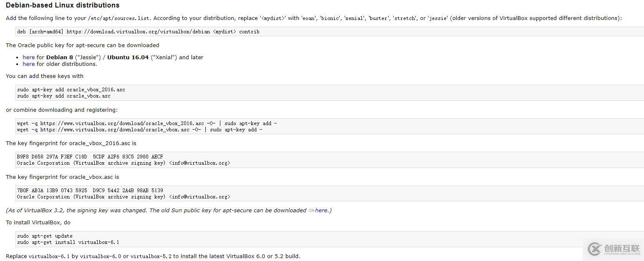Open the here link for older distributions

point(28,64)
